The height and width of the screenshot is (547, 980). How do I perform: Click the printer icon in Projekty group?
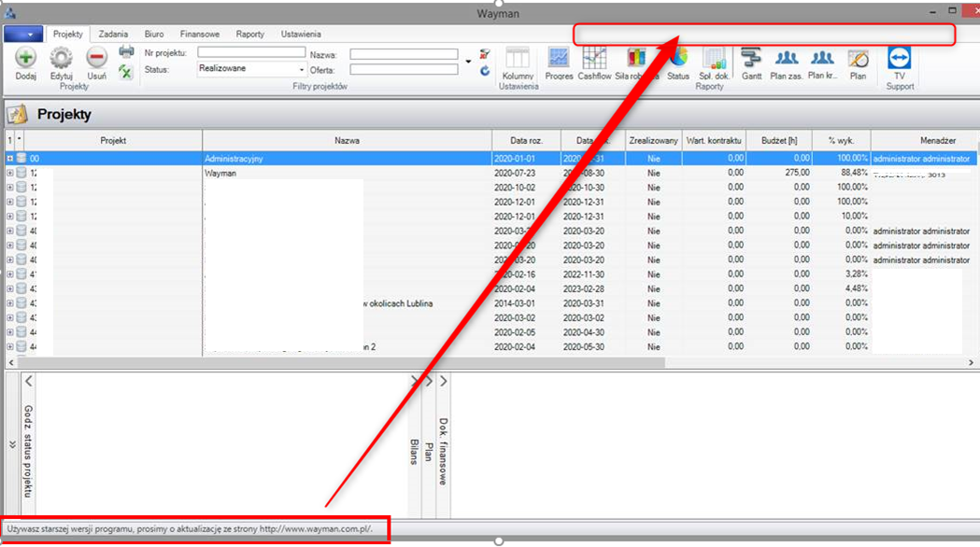click(x=126, y=52)
